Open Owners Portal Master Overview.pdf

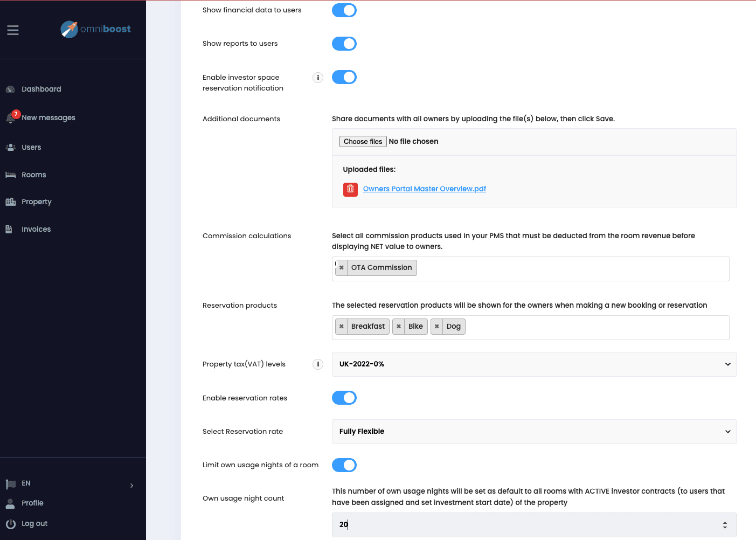(424, 189)
